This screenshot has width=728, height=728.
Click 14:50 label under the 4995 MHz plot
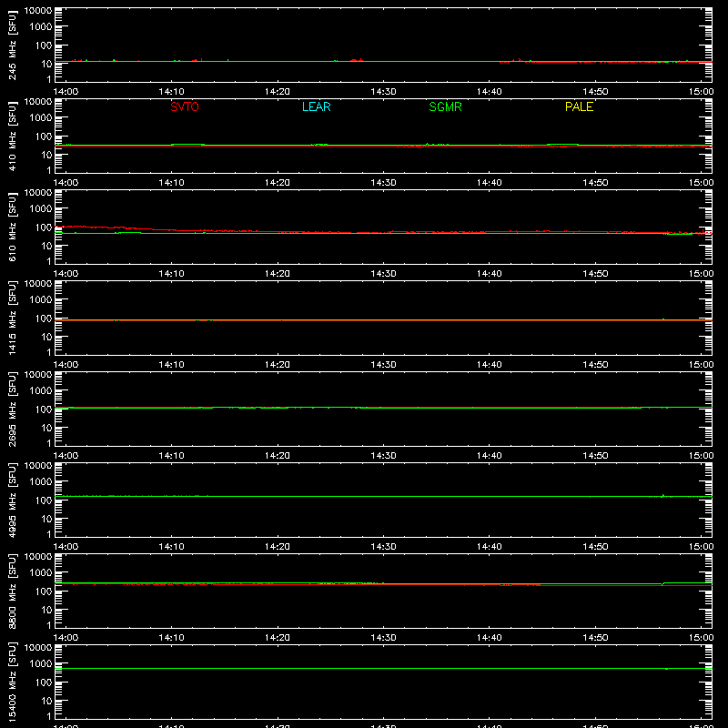(595, 547)
